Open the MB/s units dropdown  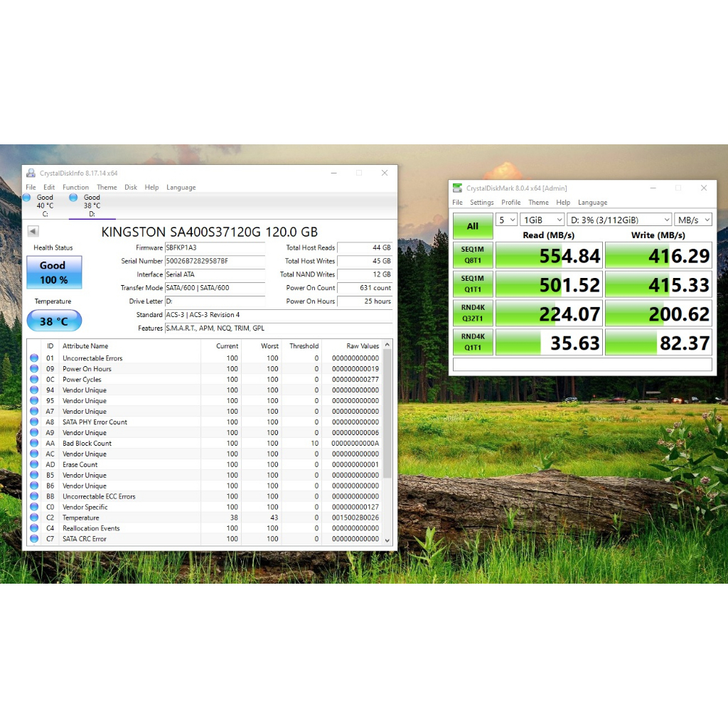[x=693, y=219]
